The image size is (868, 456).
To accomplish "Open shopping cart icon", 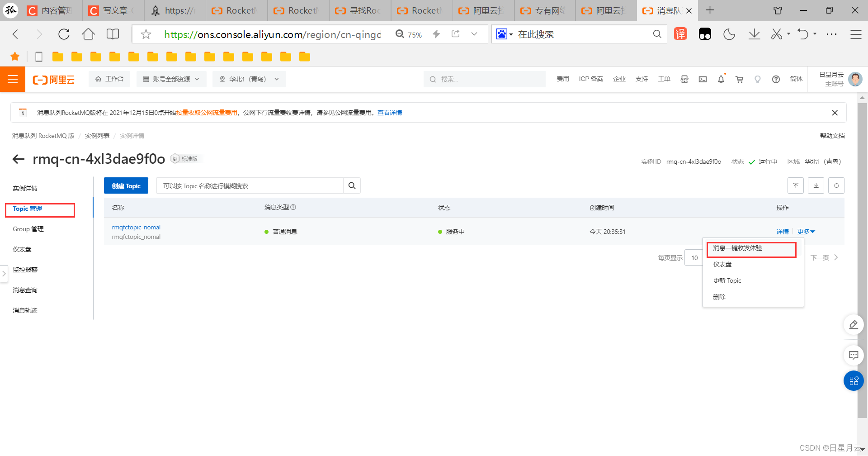I will coord(740,79).
